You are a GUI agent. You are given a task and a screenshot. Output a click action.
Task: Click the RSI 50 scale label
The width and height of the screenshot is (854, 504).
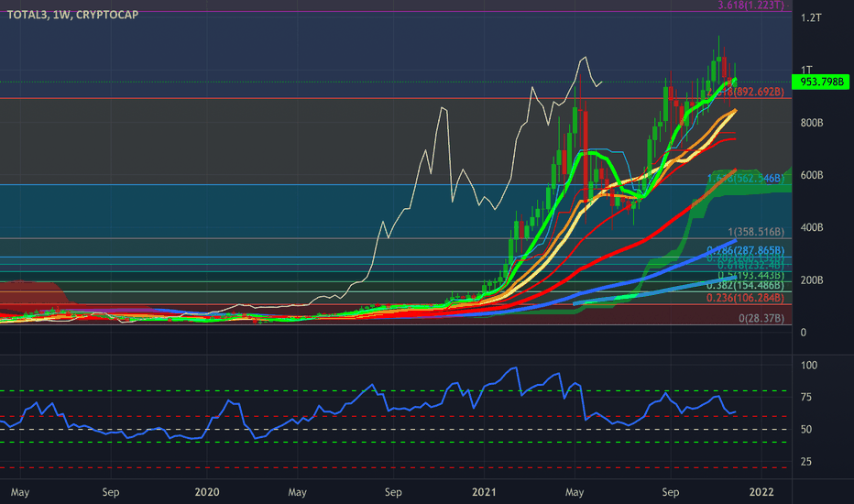[x=806, y=430]
